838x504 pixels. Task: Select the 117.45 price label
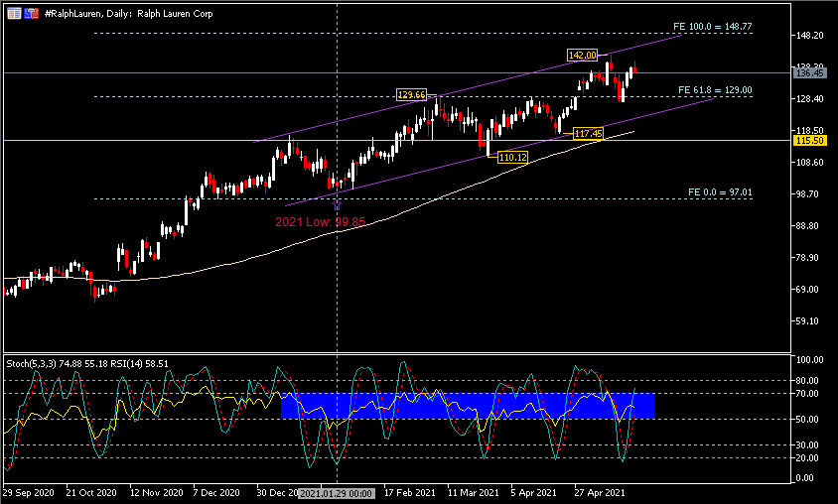[588, 134]
